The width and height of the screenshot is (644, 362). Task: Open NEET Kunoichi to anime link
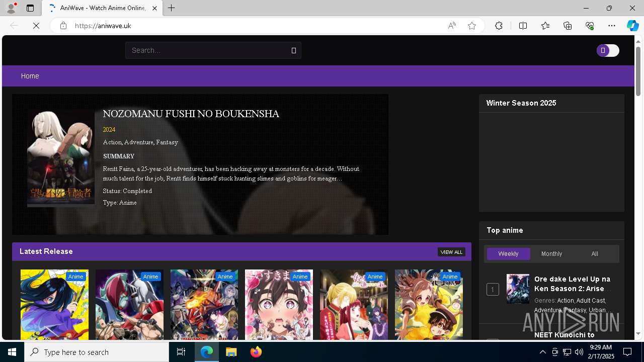(564, 335)
